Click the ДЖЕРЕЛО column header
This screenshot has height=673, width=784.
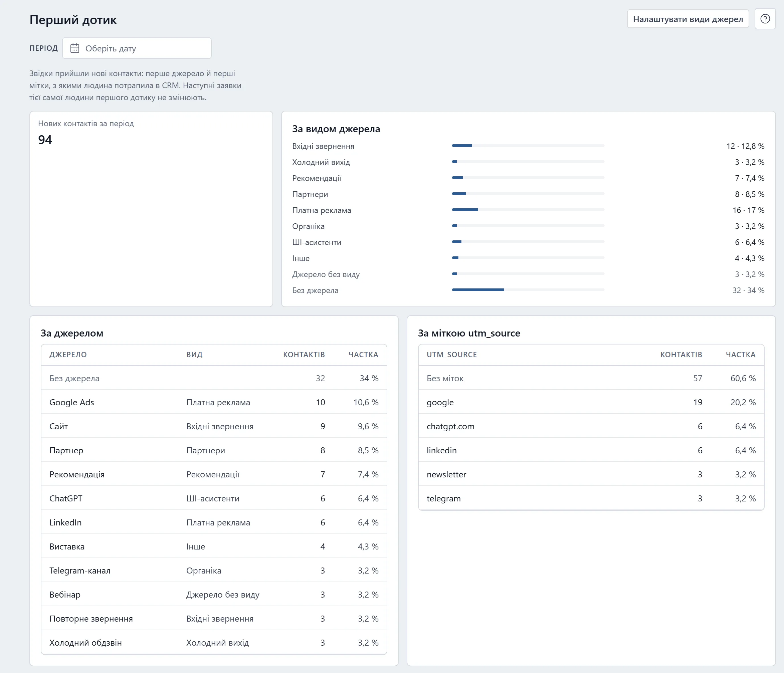pyautogui.click(x=68, y=355)
